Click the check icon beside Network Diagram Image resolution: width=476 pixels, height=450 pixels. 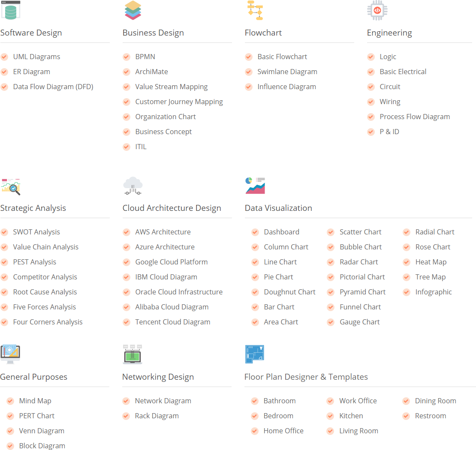click(126, 401)
